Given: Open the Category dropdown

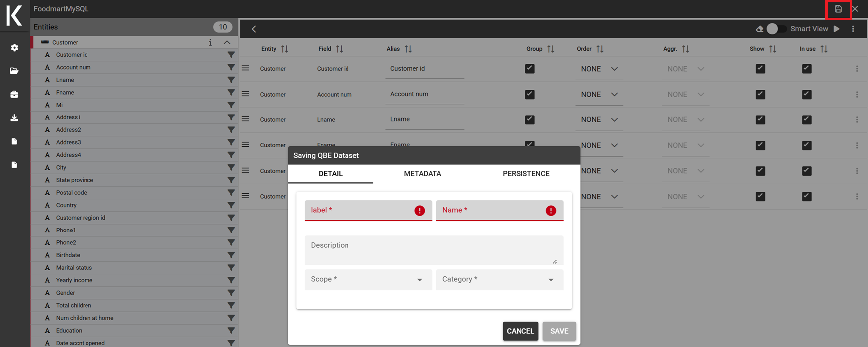Looking at the screenshot, I should tap(500, 279).
